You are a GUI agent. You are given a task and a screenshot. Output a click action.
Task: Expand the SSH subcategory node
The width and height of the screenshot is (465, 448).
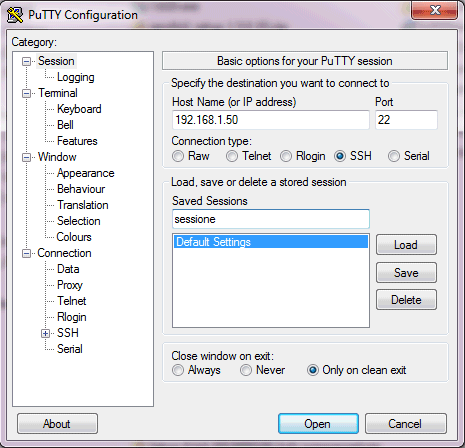(x=46, y=333)
